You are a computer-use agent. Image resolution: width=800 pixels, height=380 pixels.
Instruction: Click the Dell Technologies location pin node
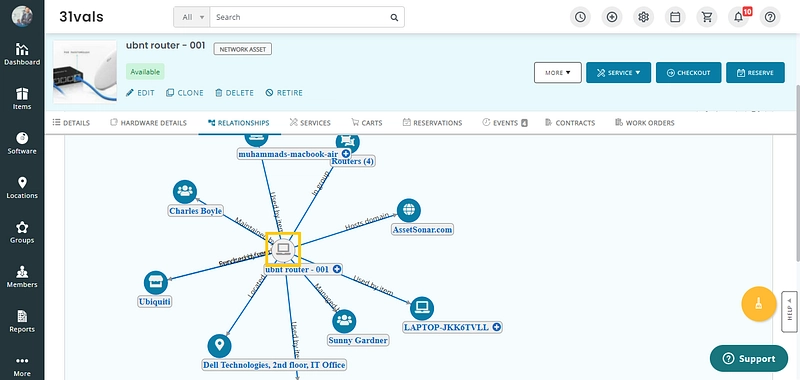coord(219,346)
